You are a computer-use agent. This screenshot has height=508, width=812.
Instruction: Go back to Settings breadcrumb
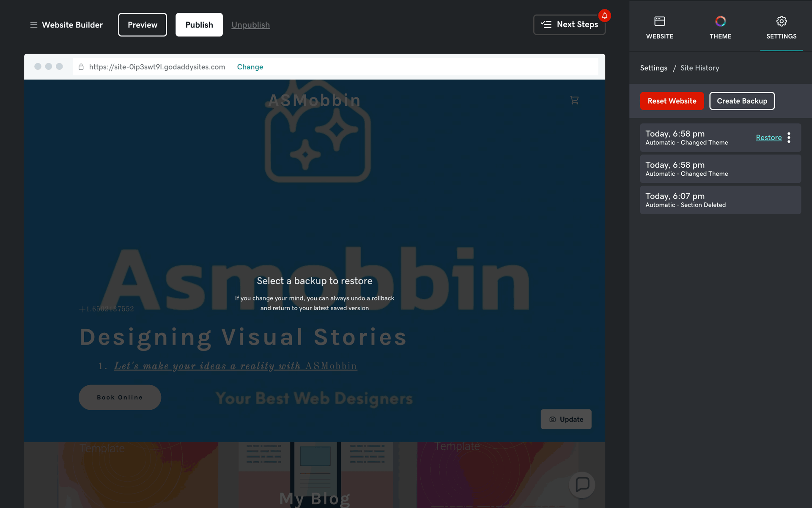653,68
